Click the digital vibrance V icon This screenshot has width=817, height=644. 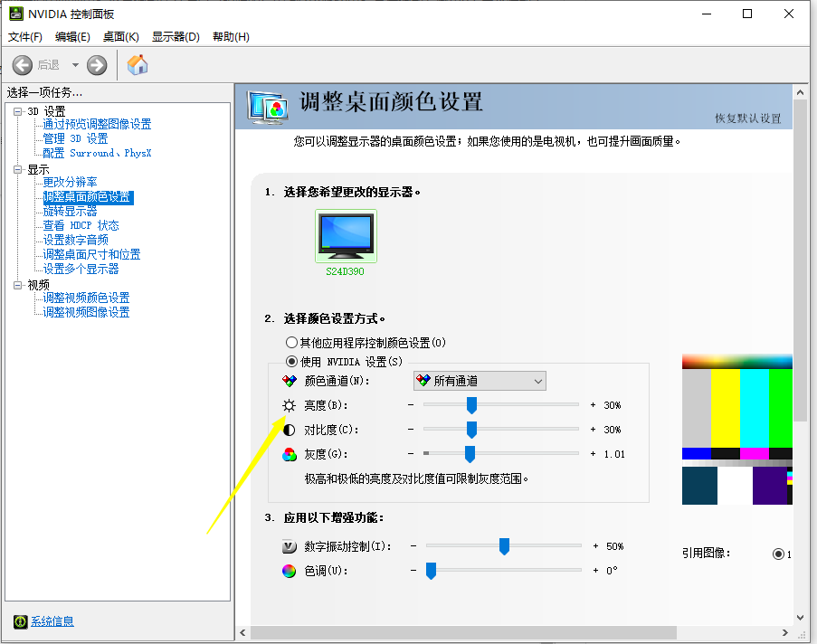pos(290,546)
